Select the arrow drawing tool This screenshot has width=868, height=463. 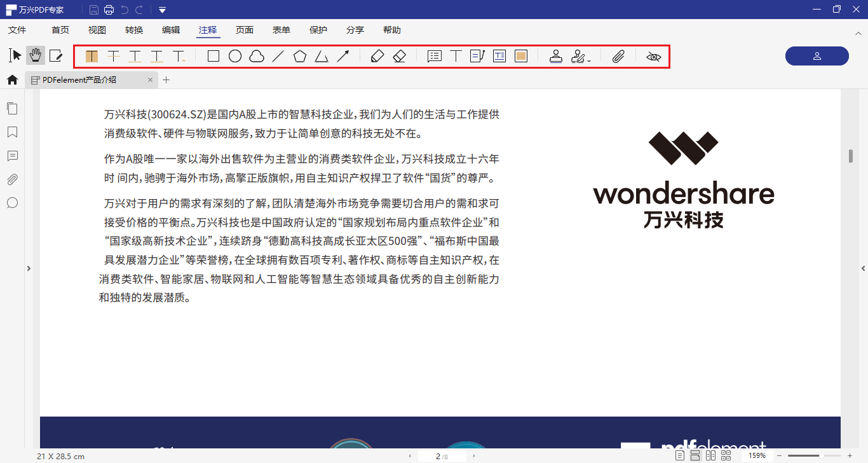click(343, 56)
